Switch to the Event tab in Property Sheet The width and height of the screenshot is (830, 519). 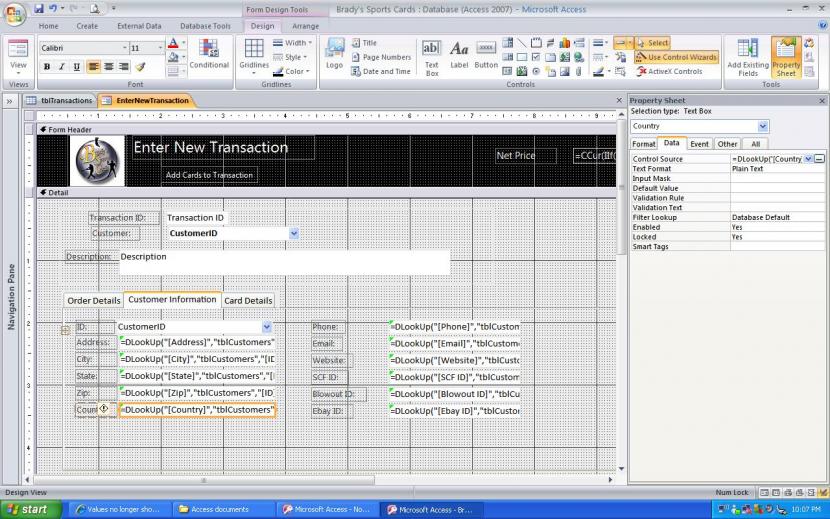click(x=699, y=144)
